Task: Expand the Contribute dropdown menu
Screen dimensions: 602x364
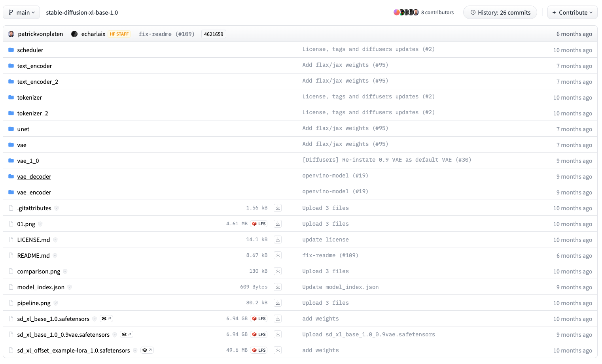Action: 572,12
